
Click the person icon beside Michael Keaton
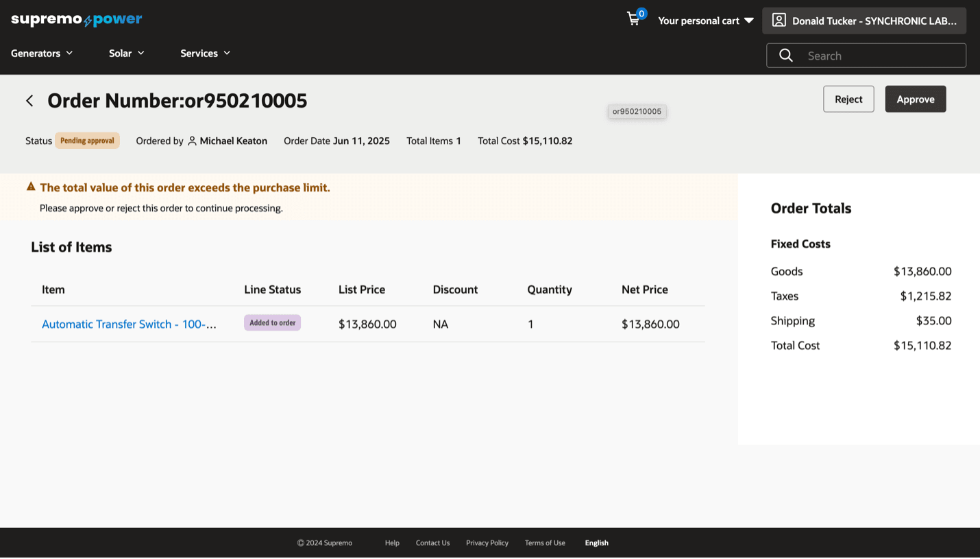(x=193, y=141)
